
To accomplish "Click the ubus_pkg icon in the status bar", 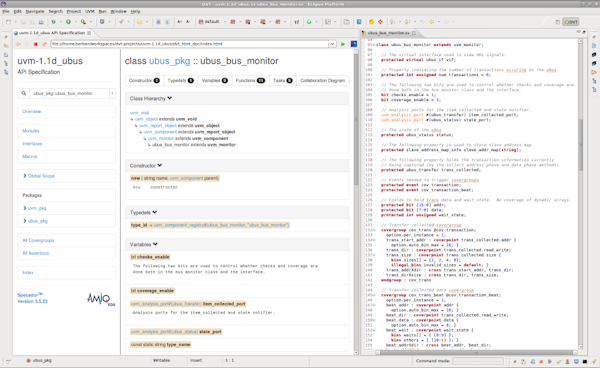I will (x=29, y=360).
